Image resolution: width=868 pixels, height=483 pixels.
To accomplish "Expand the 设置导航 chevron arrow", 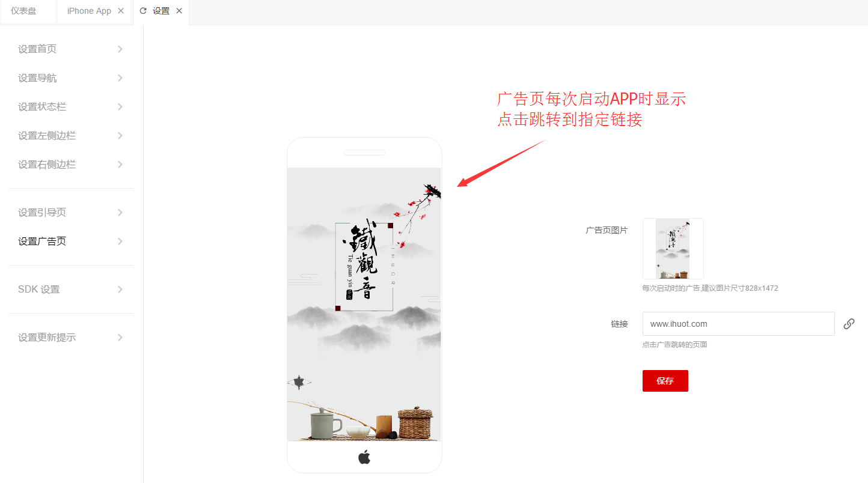I will click(x=120, y=78).
